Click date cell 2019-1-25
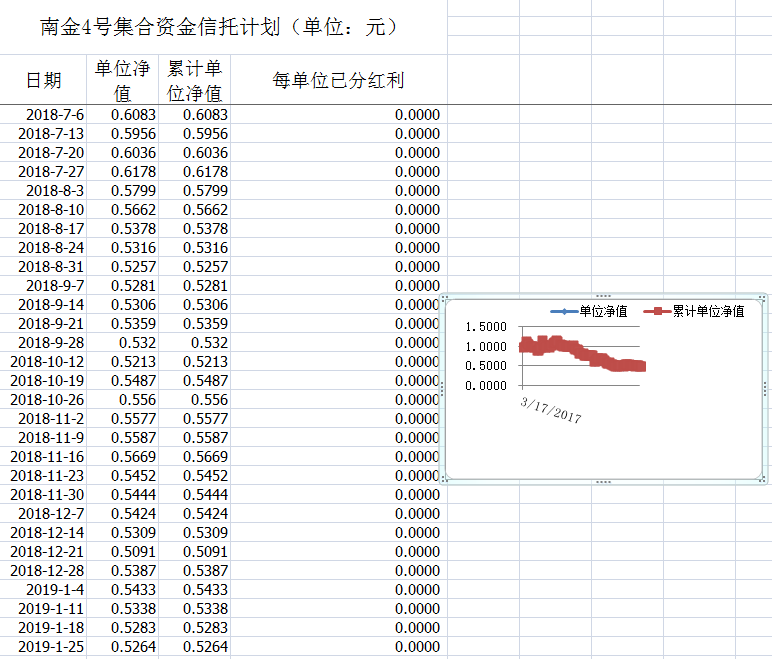Screen dimensions: 772x659 point(43,647)
